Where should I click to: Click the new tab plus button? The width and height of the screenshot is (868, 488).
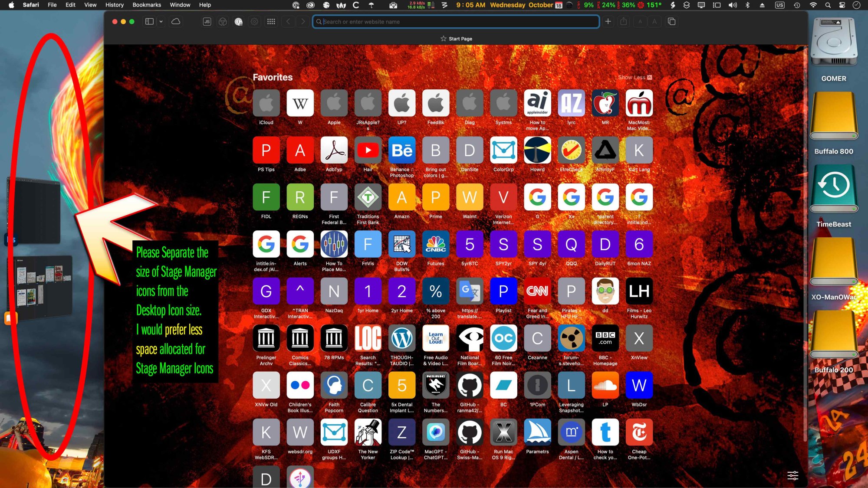click(x=608, y=21)
